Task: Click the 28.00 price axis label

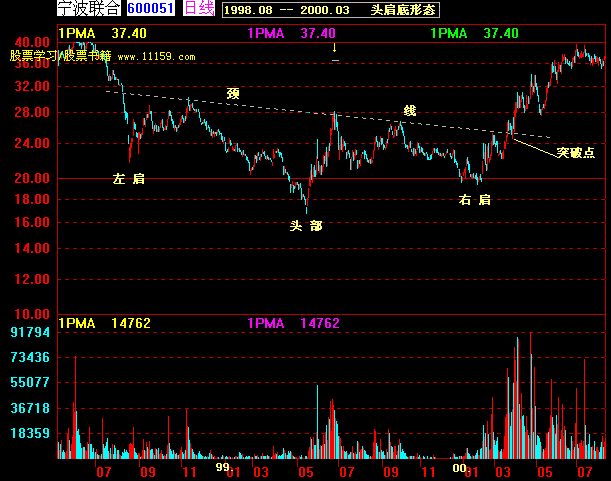Action: pyautogui.click(x=32, y=113)
